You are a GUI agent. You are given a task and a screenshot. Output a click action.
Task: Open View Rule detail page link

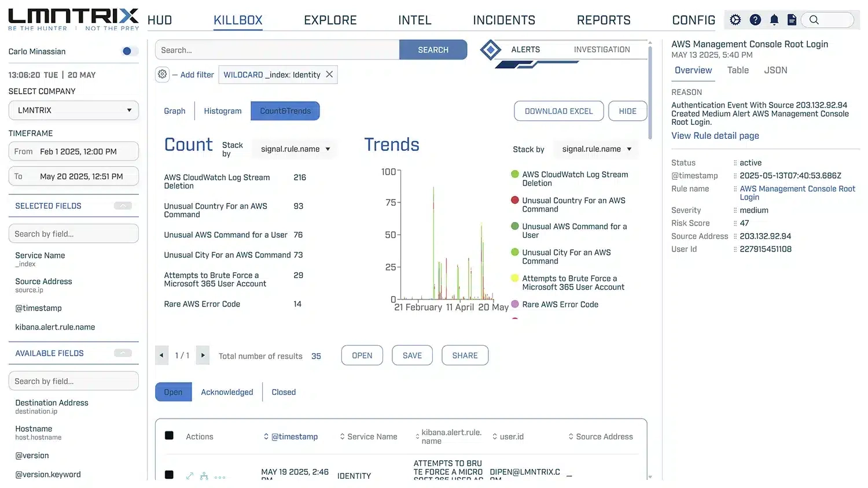[x=715, y=135]
